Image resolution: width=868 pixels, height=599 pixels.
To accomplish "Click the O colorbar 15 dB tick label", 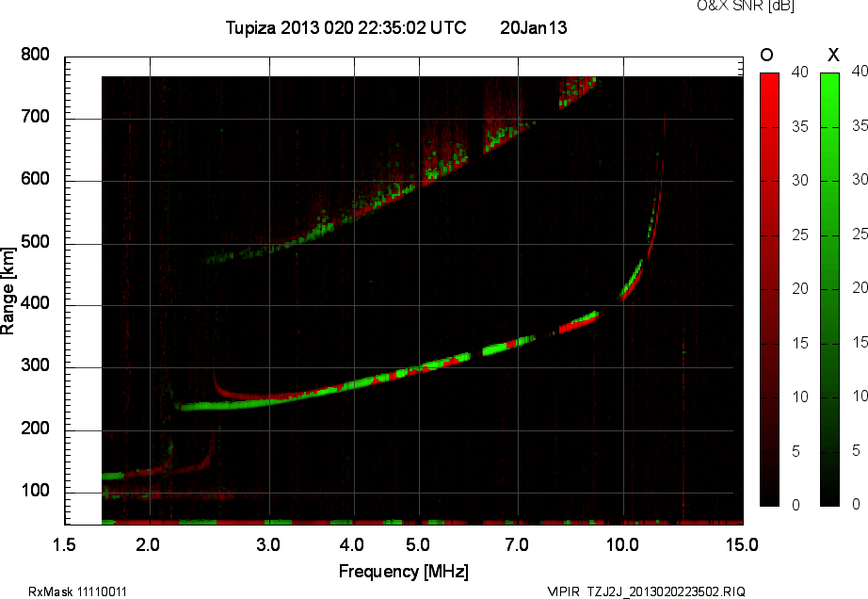I will tap(799, 343).
